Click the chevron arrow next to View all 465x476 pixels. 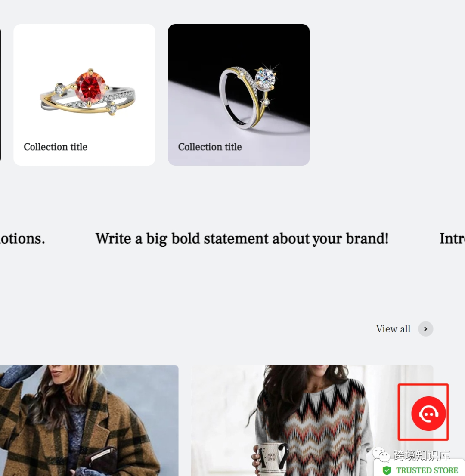coord(425,329)
